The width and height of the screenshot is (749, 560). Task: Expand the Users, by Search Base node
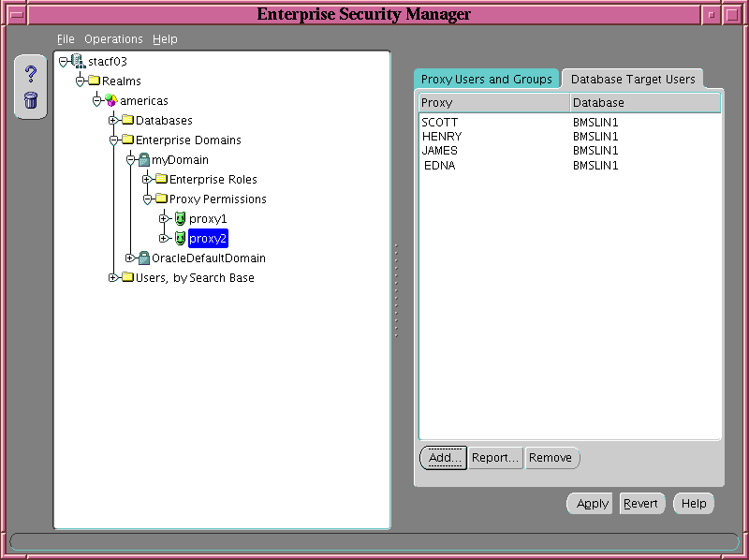113,277
